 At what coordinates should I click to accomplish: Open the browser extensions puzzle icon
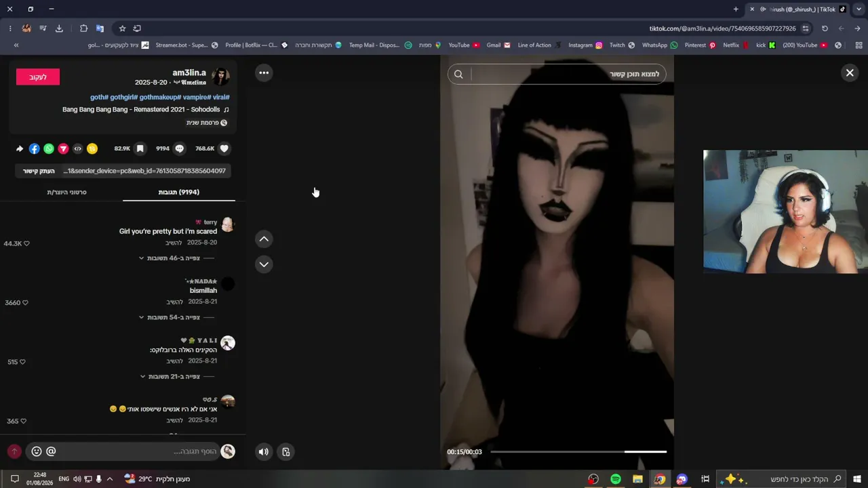pos(83,28)
